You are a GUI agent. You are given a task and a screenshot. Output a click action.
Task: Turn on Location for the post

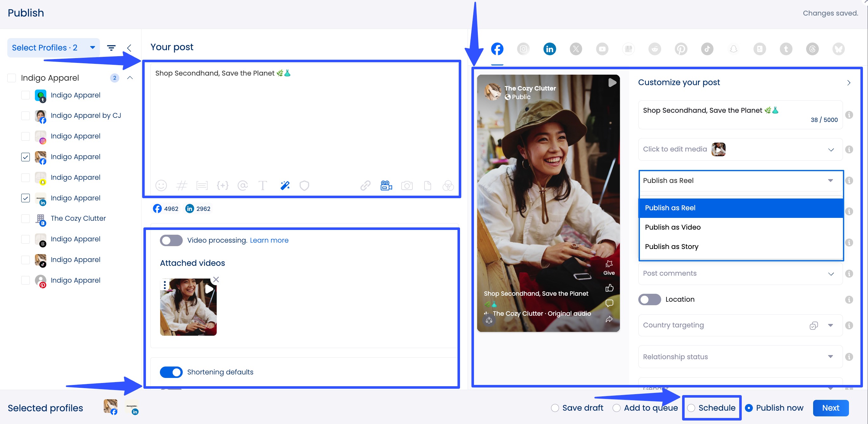[649, 299]
